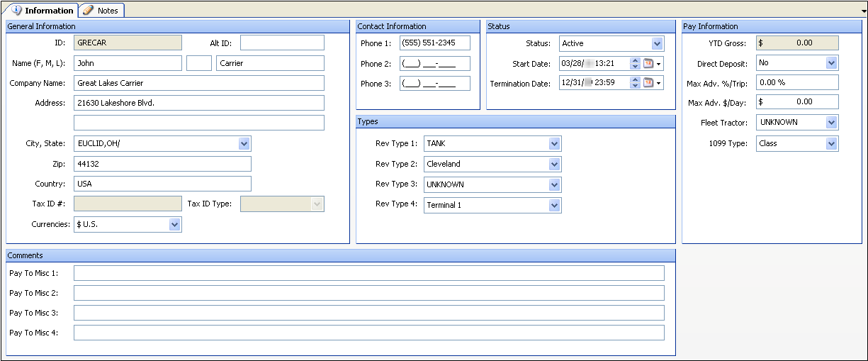Expand the Status dropdown showing Active

point(657,44)
